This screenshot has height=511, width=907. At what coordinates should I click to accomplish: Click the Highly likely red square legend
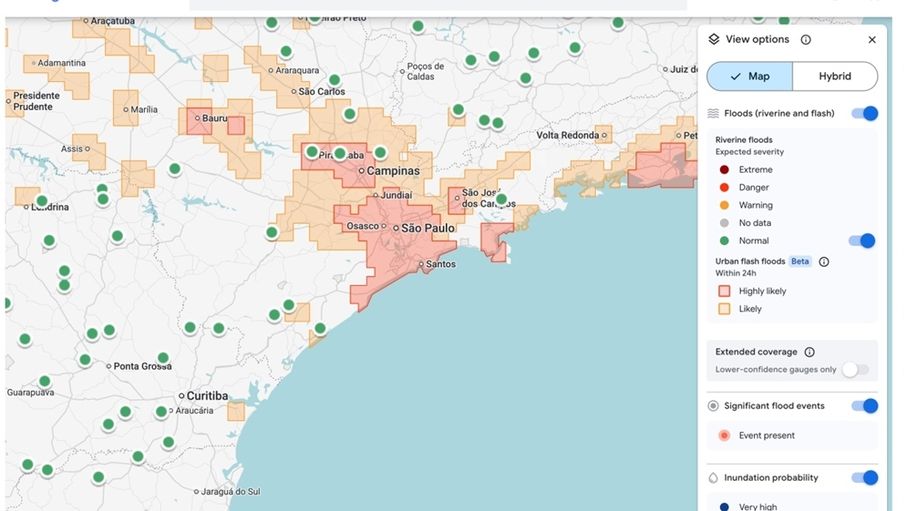pyautogui.click(x=724, y=291)
